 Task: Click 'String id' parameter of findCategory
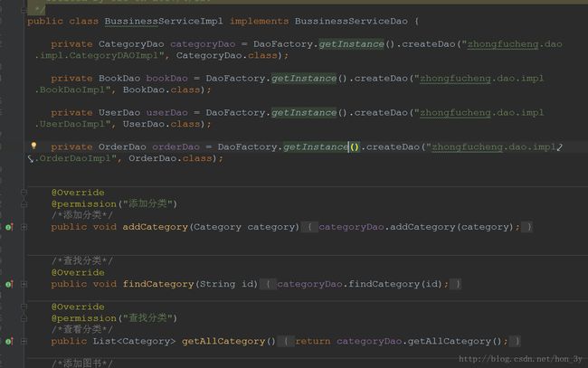tap(226, 285)
